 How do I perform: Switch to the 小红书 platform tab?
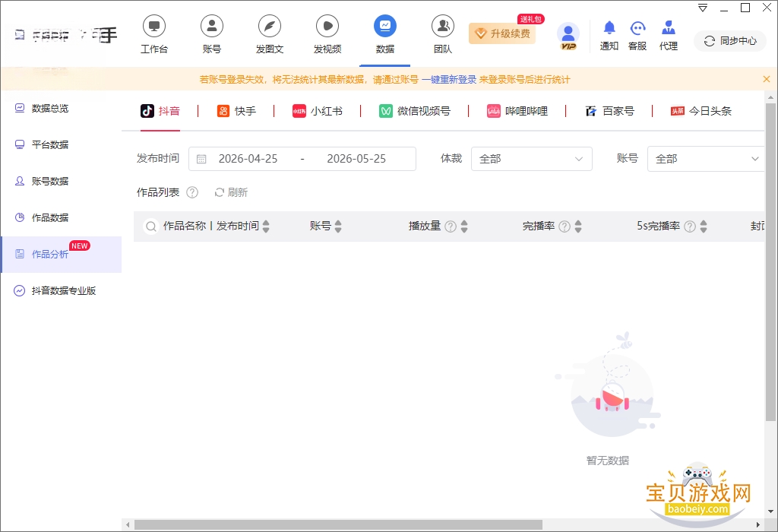click(318, 111)
